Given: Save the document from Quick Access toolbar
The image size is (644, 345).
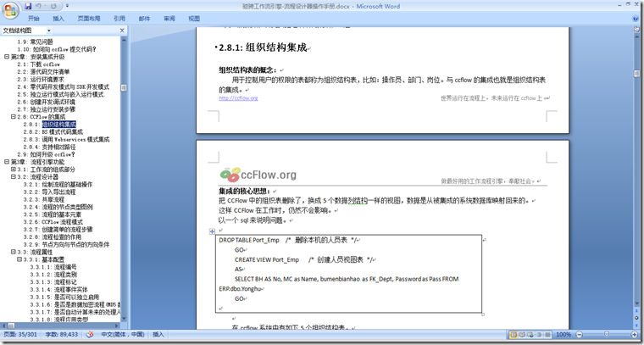Looking at the screenshot, I should coord(28,6).
